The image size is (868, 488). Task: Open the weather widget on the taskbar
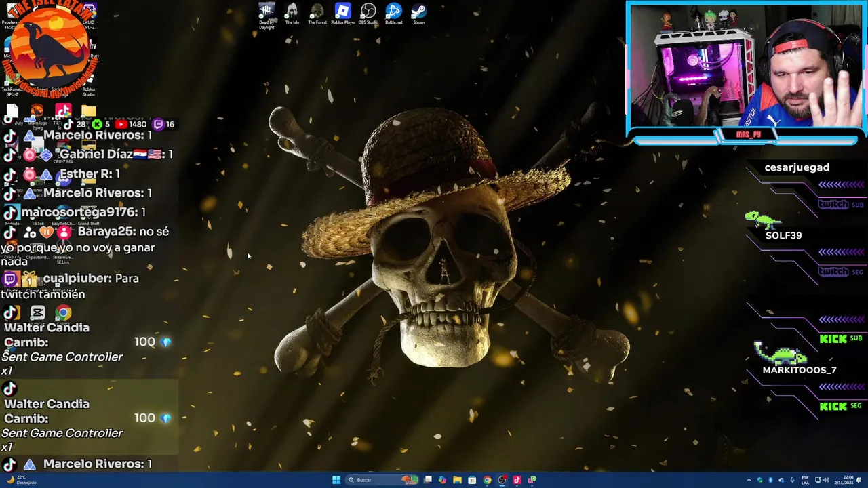coord(20,480)
